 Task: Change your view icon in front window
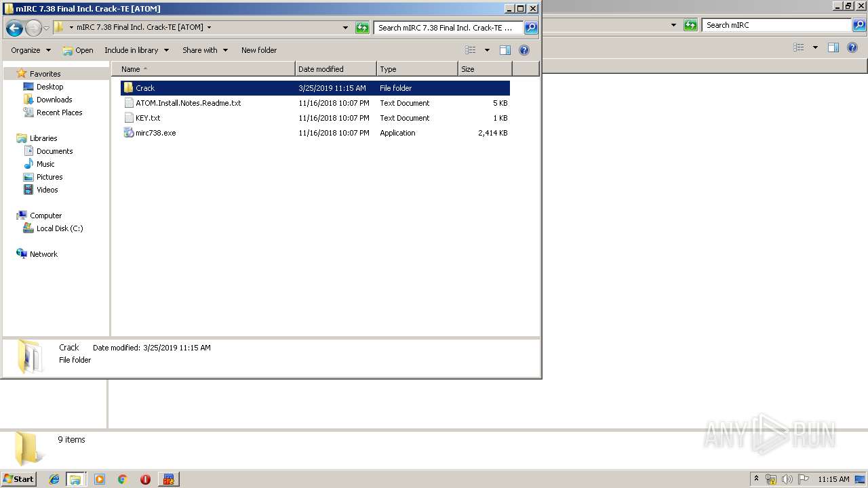pyautogui.click(x=471, y=50)
